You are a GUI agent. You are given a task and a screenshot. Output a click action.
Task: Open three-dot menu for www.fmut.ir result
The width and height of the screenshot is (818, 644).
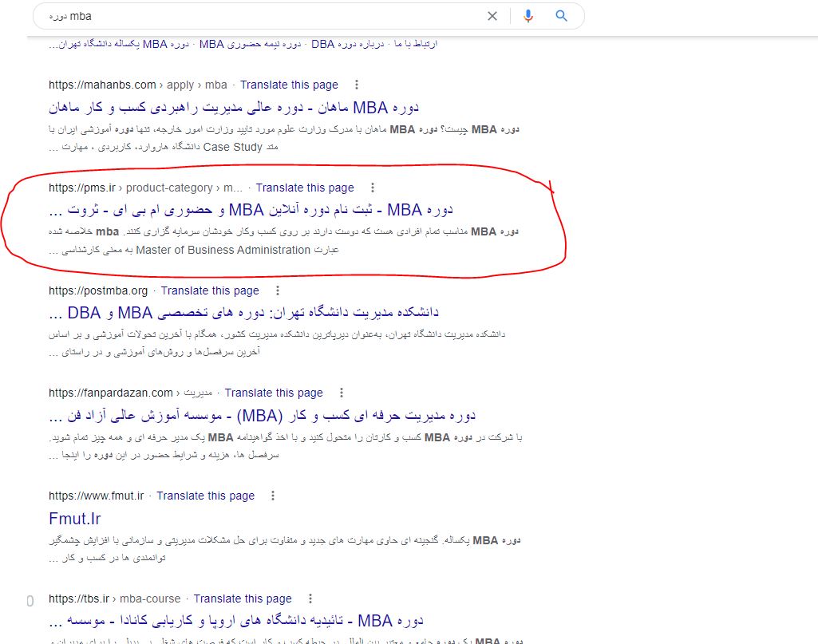pyautogui.click(x=273, y=496)
